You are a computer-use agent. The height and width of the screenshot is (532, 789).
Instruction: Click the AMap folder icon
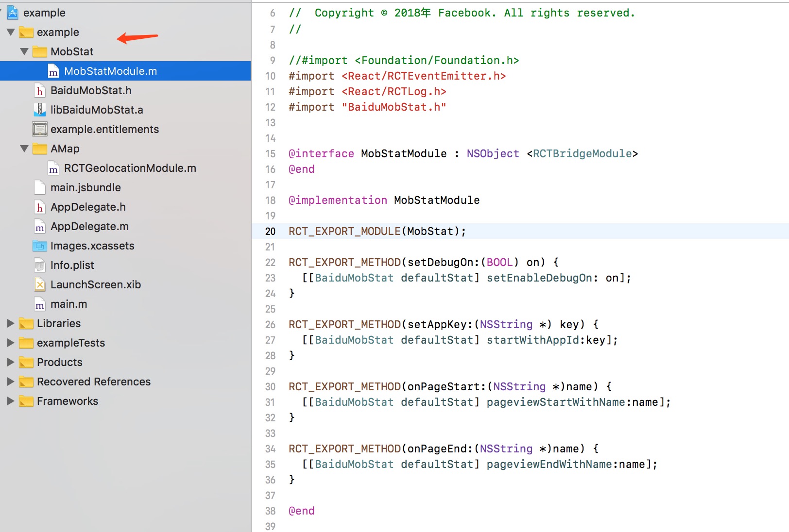(40, 149)
